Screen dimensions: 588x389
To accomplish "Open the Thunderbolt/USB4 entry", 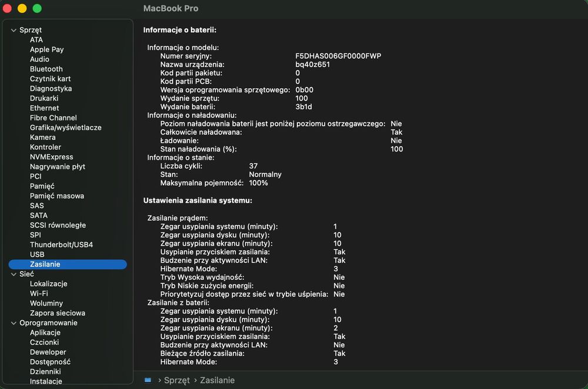I will tap(61, 244).
